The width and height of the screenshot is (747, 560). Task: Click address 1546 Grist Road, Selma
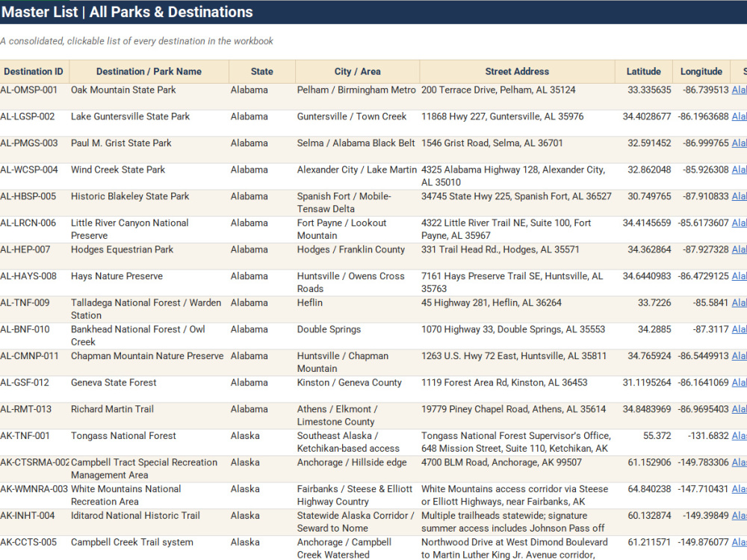point(518,150)
